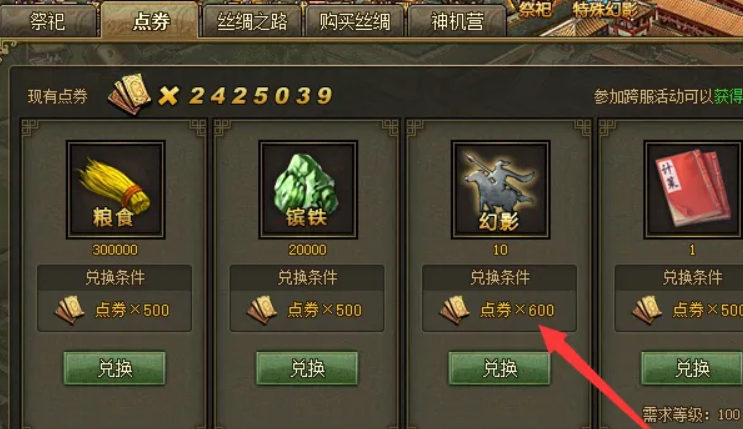The width and height of the screenshot is (743, 429).
Task: Click the 祭祀 building label on map
Action: [x=535, y=9]
